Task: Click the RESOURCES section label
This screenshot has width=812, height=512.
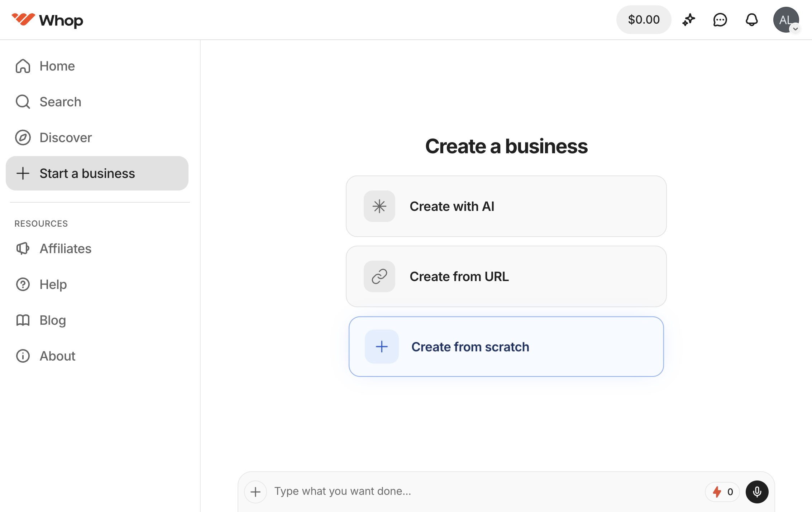Action: [41, 223]
